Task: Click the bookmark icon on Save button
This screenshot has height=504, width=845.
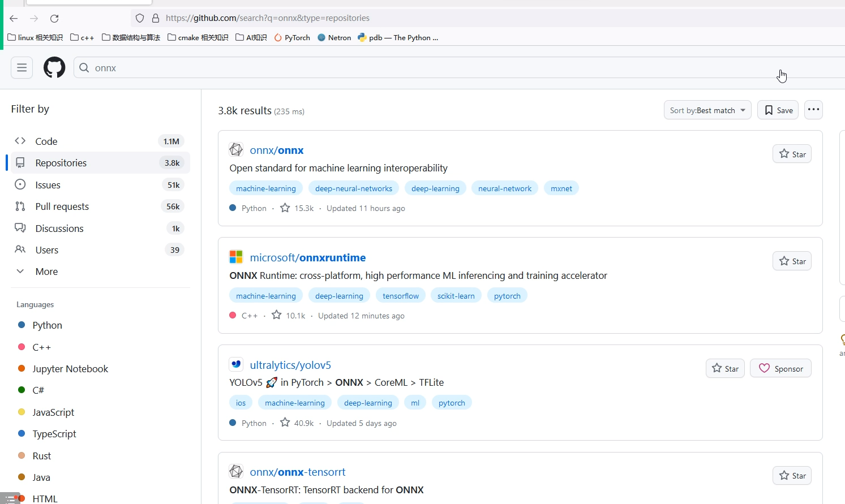Action: pos(769,110)
